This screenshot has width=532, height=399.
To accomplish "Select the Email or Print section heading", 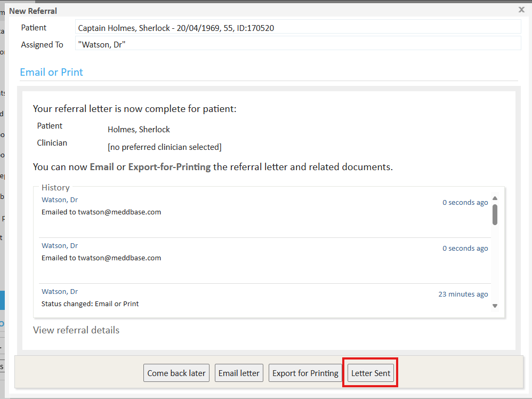I will tap(52, 72).
